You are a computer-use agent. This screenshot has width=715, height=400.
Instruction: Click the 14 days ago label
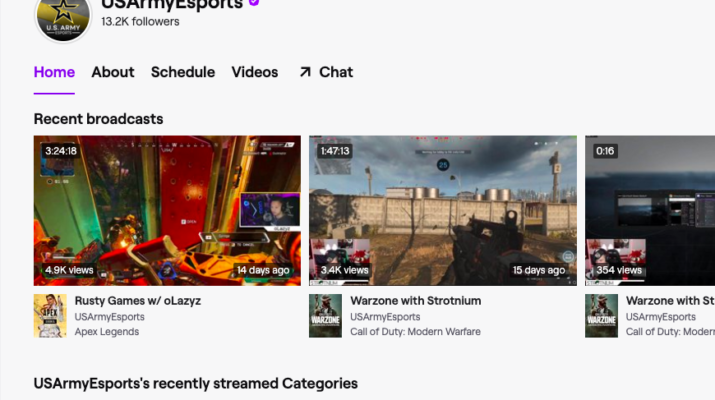(263, 270)
